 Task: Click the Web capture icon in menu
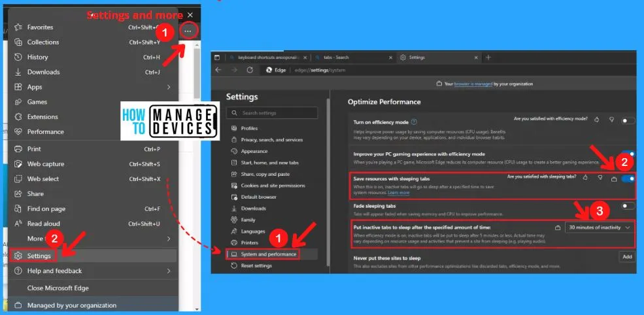point(18,164)
